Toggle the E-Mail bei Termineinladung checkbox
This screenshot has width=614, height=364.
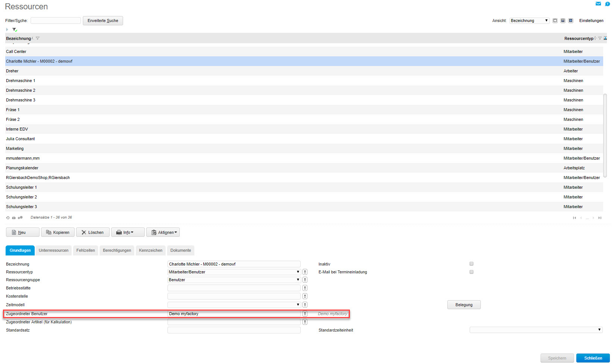coord(472,272)
